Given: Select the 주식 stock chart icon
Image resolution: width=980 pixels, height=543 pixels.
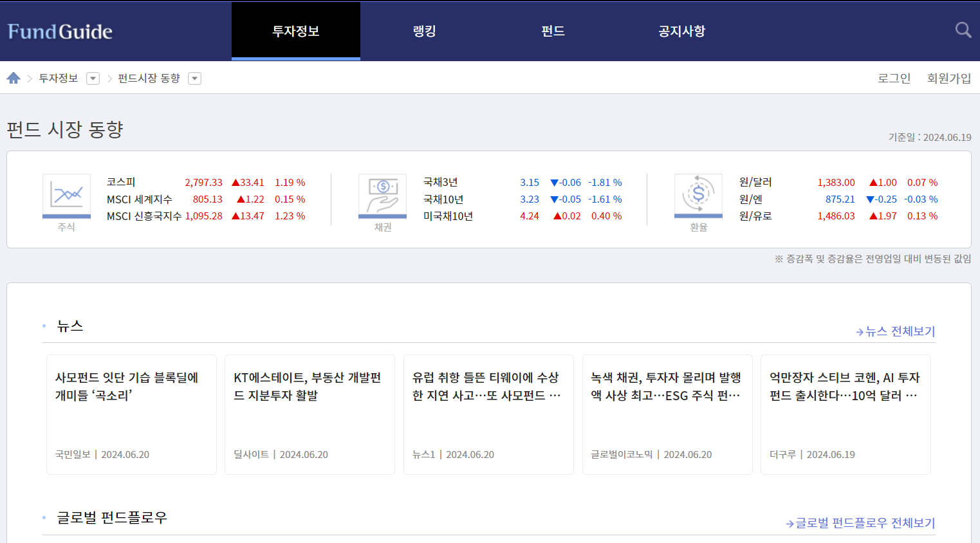Looking at the screenshot, I should point(66,195).
